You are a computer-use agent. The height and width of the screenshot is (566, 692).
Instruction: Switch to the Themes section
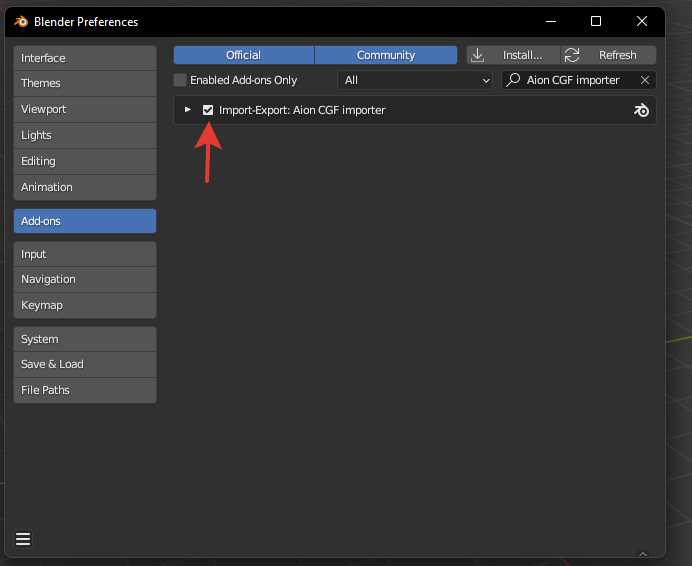pos(85,83)
